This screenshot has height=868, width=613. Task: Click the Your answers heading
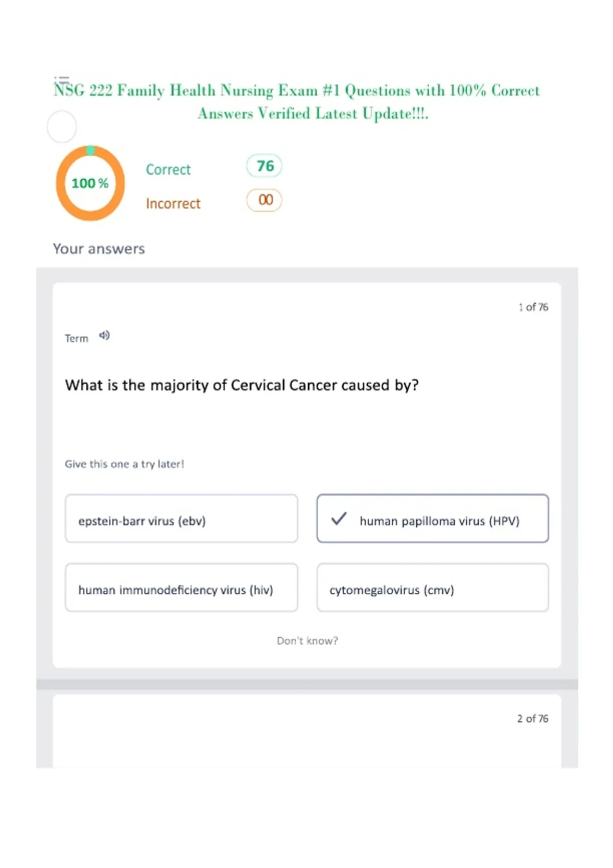pos(99,249)
